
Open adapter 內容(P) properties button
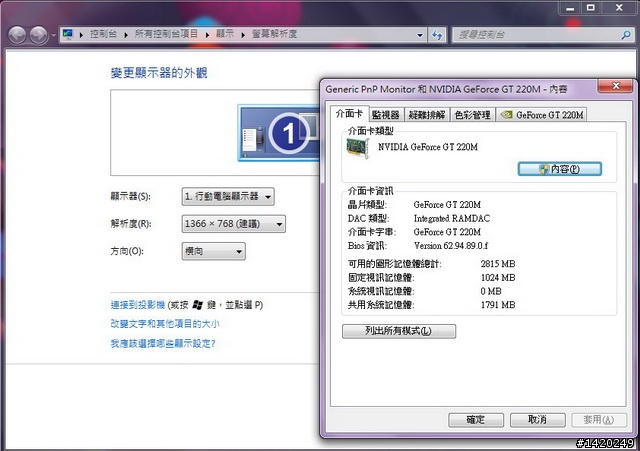pyautogui.click(x=560, y=169)
